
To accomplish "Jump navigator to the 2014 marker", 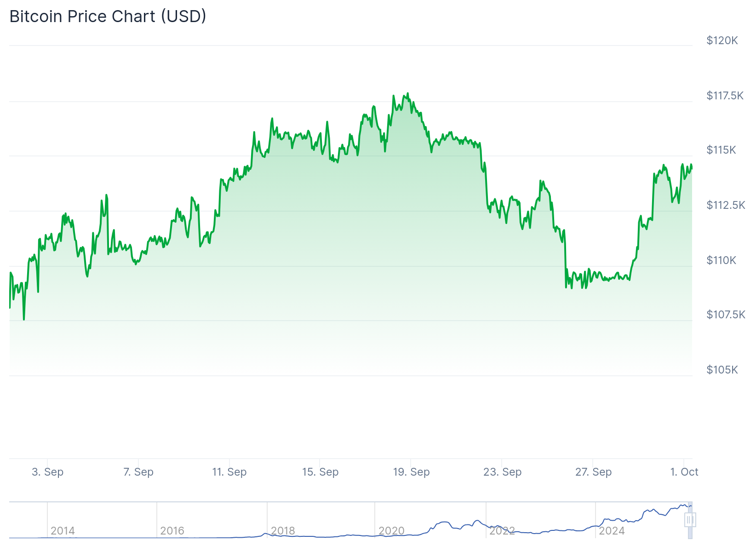I will [x=63, y=531].
